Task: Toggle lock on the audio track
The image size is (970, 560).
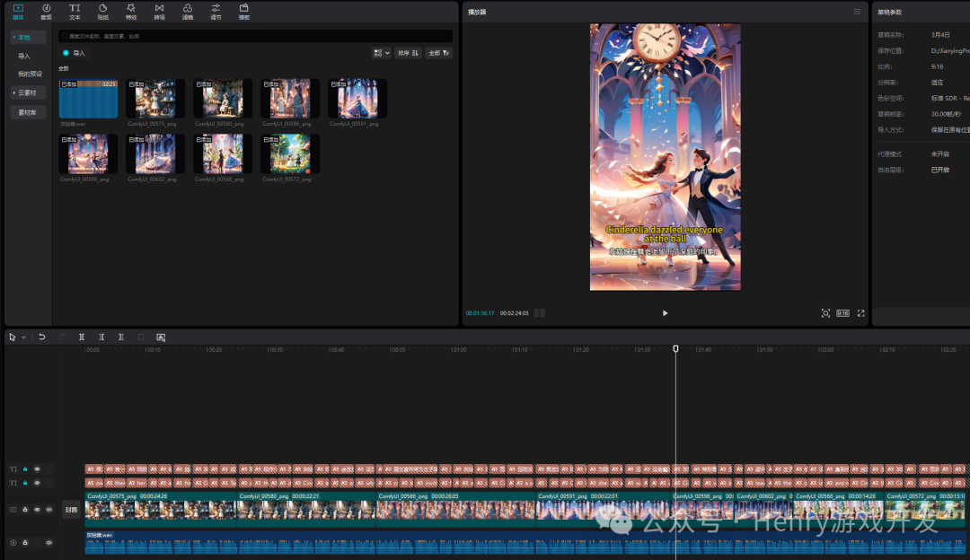Action: 25,543
